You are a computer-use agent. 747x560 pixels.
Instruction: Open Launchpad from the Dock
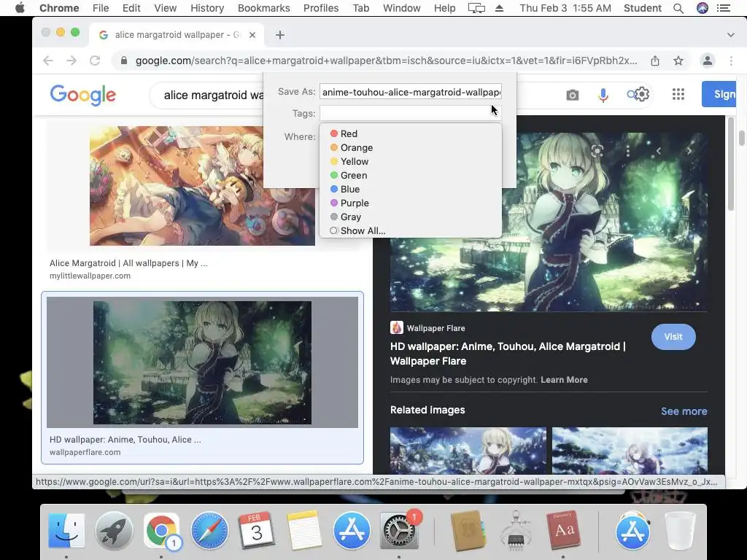114,530
